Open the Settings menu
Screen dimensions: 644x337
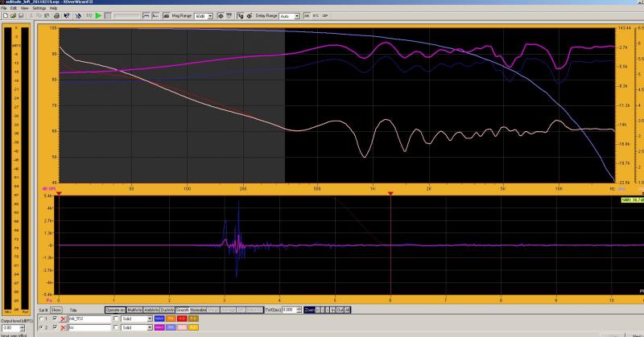(x=39, y=8)
